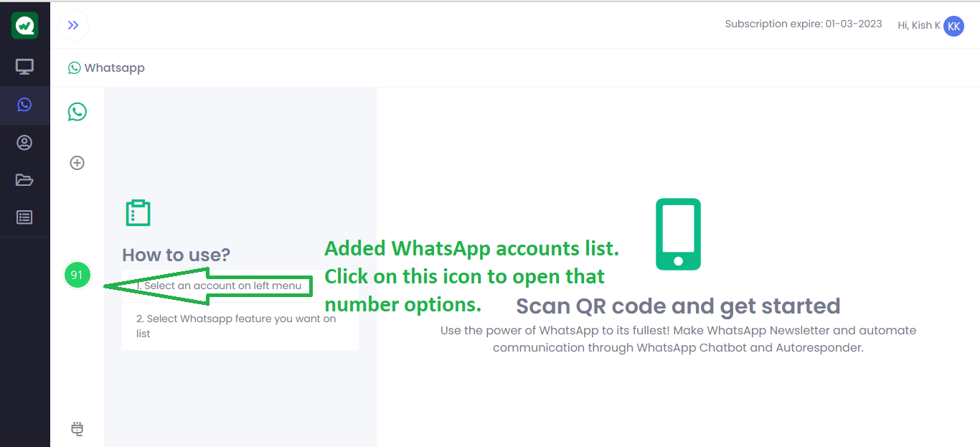Click the green app logo in sidebar
The image size is (980, 447).
(24, 26)
